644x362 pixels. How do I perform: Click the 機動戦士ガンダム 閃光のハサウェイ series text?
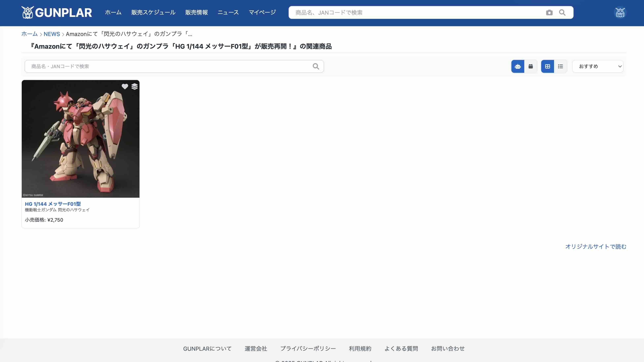tap(57, 210)
